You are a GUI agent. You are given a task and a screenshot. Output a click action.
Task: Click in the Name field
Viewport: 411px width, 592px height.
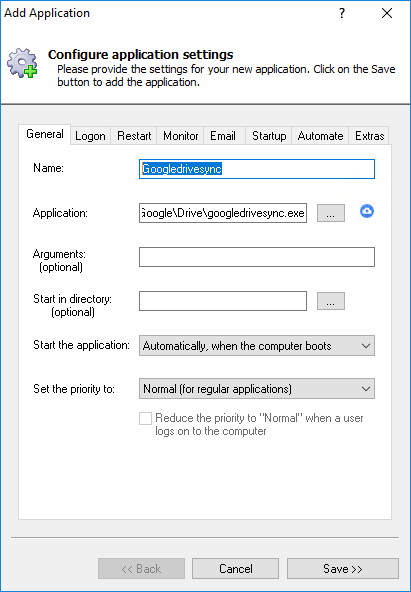(257, 169)
